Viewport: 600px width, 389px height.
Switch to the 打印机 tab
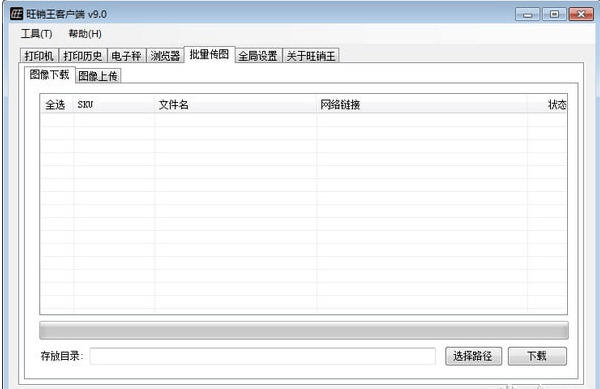coord(39,56)
